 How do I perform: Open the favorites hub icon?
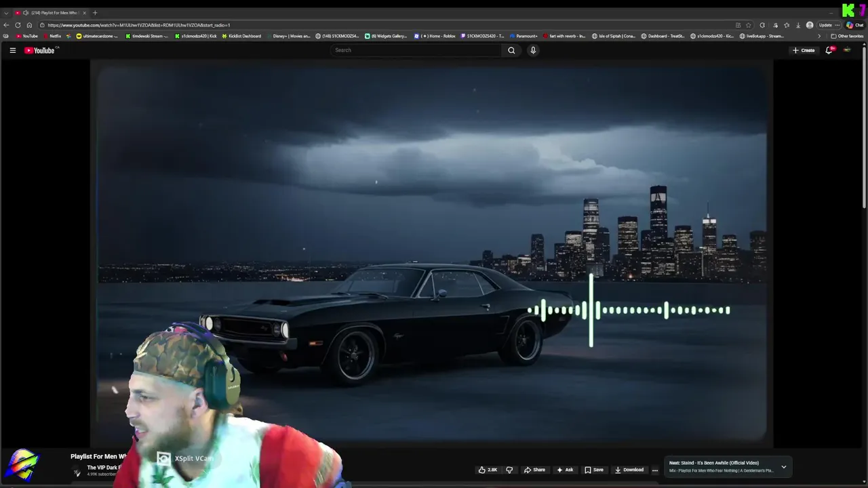(x=787, y=25)
